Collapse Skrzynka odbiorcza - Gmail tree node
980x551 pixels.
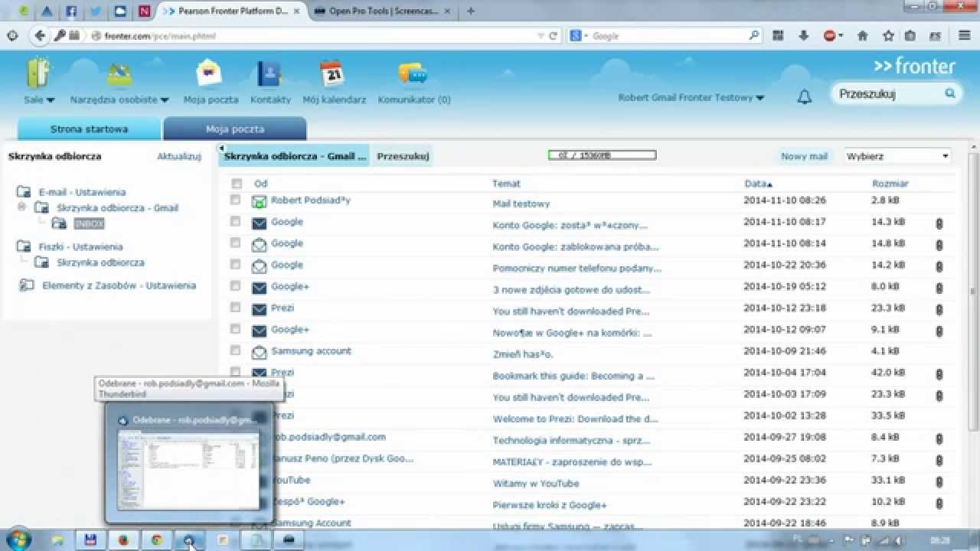(x=21, y=207)
